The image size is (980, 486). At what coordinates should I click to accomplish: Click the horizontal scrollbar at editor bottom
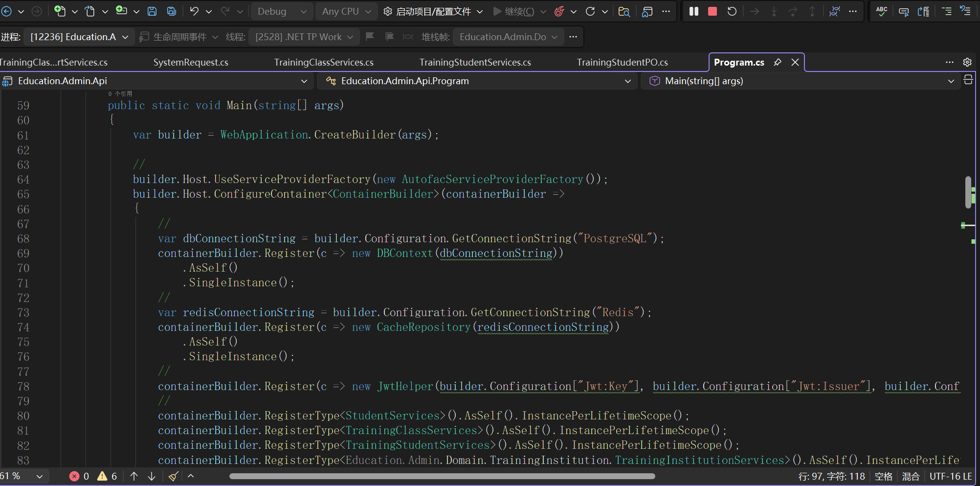442,476
